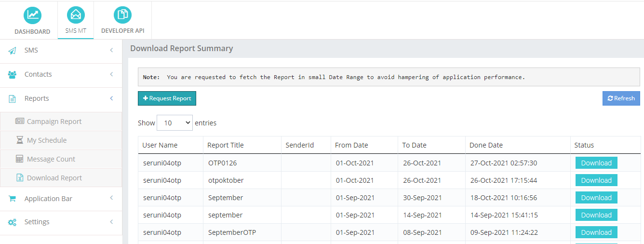The height and width of the screenshot is (244, 644).
Task: Select the SMS MT envelope icon
Action: [76, 15]
